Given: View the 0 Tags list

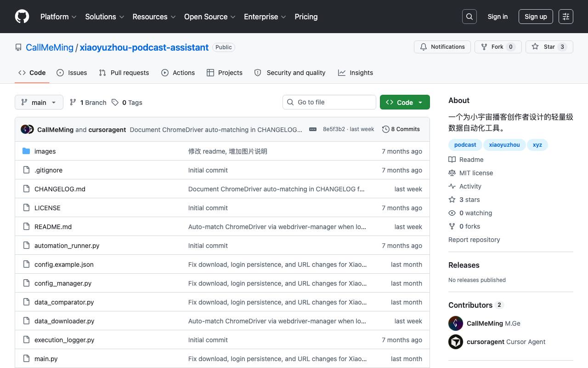Looking at the screenshot, I should pyautogui.click(x=127, y=102).
